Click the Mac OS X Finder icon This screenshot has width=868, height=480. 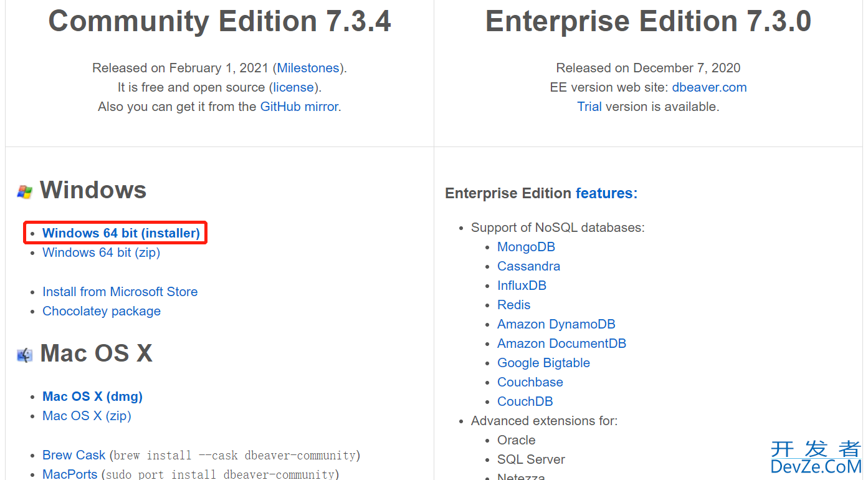point(25,355)
